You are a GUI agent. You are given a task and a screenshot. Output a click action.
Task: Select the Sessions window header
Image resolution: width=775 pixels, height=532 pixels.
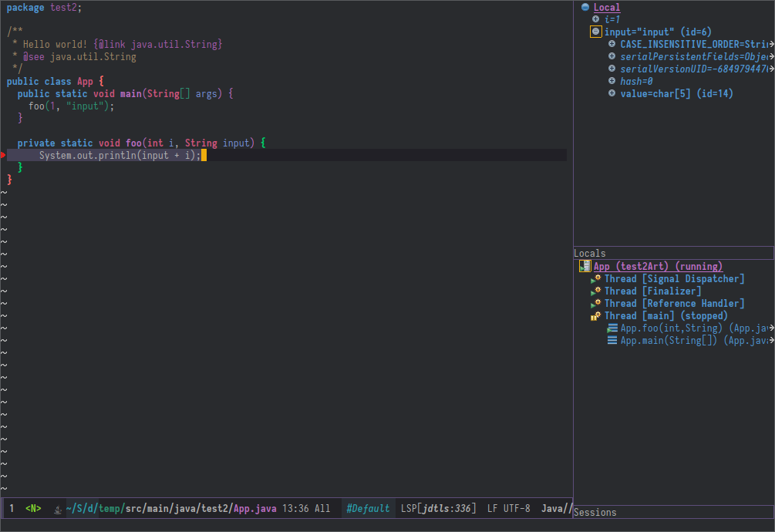point(595,512)
